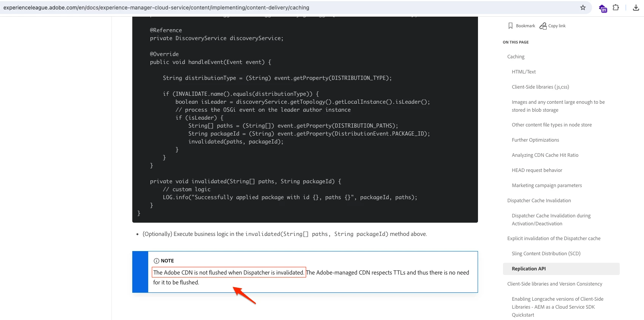The image size is (644, 320).
Task: Click the ON THIS PAGE heading
Action: pyautogui.click(x=516, y=42)
